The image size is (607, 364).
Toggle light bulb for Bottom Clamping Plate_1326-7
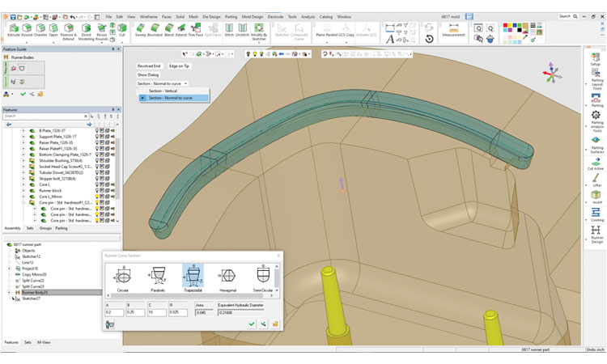point(97,154)
